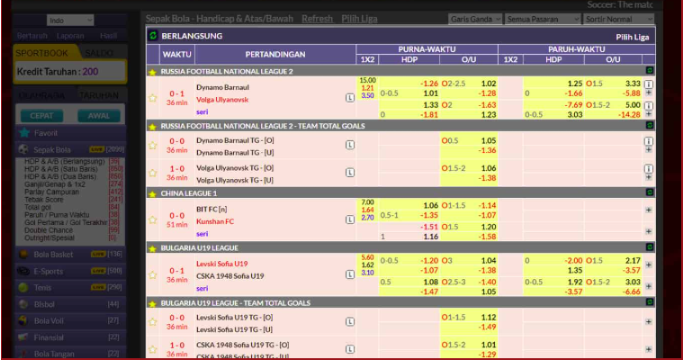Click the Favorit star icon in sidebar

pos(25,133)
